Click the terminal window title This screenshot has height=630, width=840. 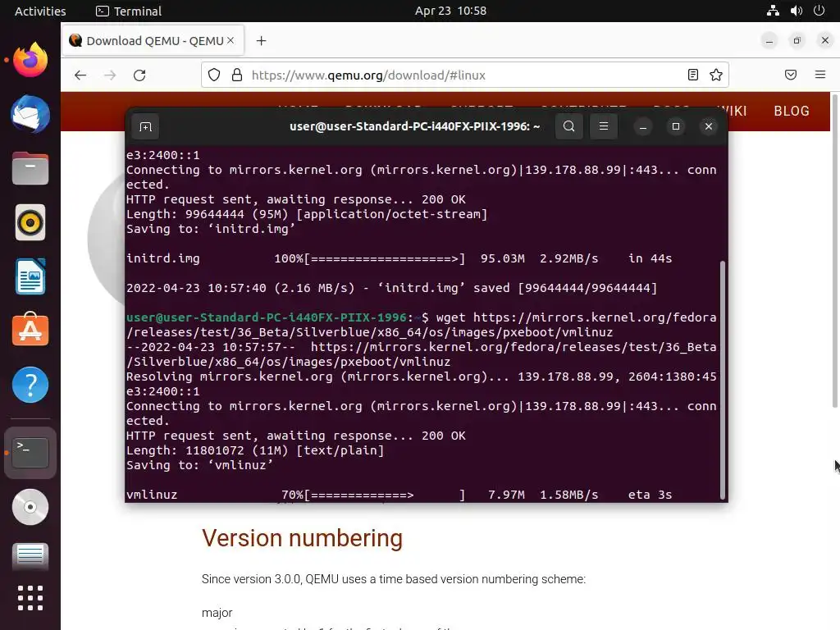click(x=414, y=126)
